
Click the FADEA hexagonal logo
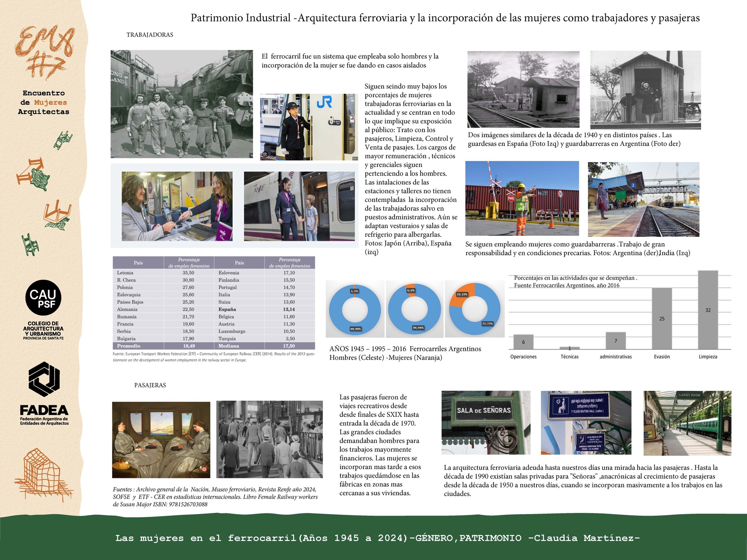(x=44, y=379)
